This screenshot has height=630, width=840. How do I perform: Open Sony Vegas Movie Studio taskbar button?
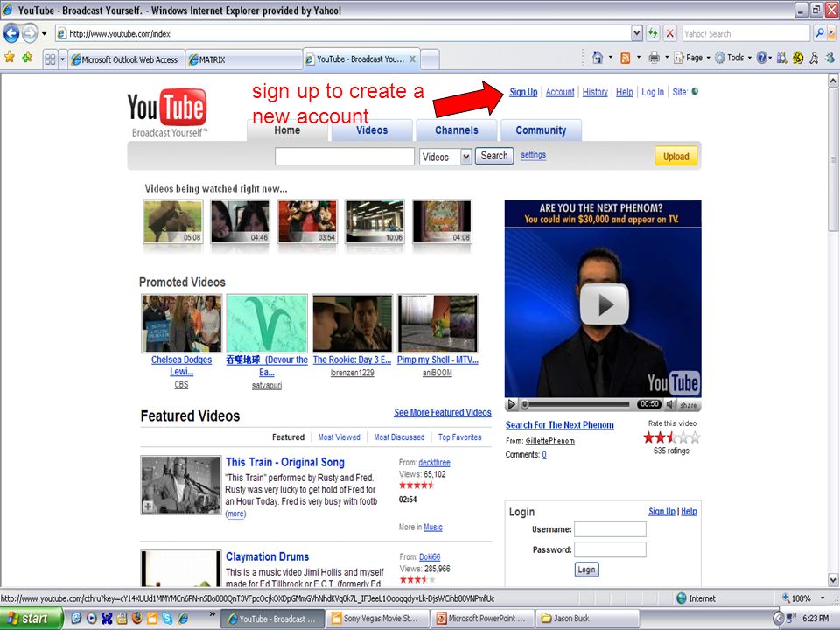(379, 619)
